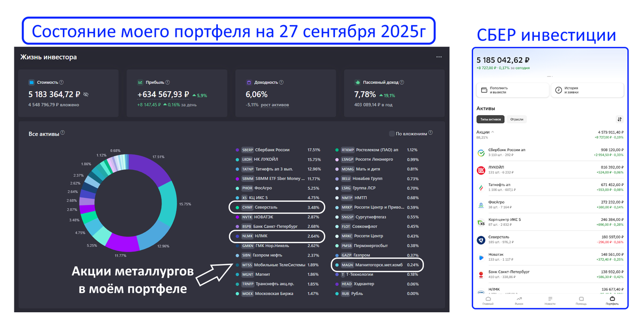Open the Рынок tab in bottom navigation
The height and width of the screenshot is (324, 644).
(x=519, y=300)
